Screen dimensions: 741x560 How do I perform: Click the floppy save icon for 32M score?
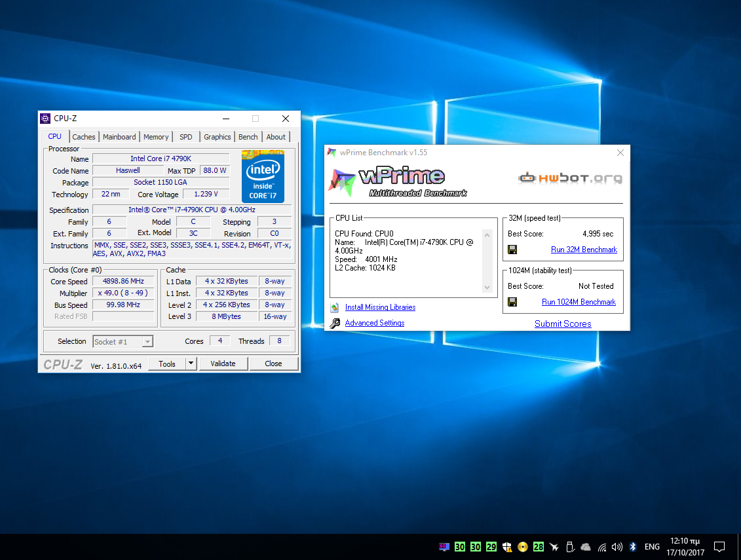pos(512,250)
